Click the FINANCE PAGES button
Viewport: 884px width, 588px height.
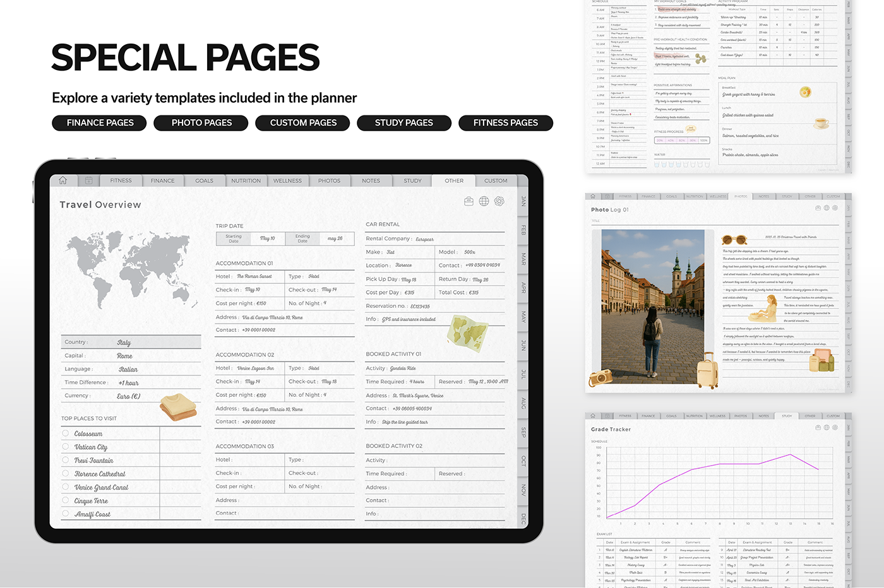click(x=100, y=123)
